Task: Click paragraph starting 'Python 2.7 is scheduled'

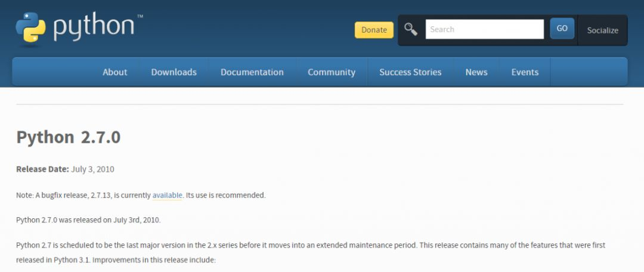Action: (x=311, y=253)
